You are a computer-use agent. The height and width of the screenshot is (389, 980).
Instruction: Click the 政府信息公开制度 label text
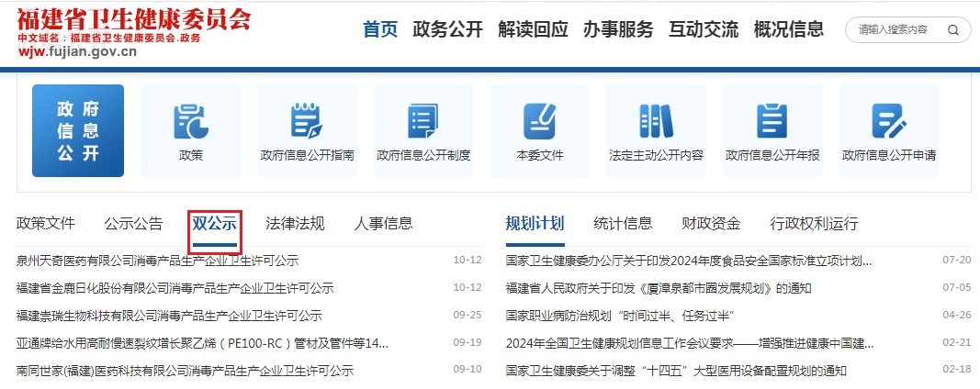point(423,155)
